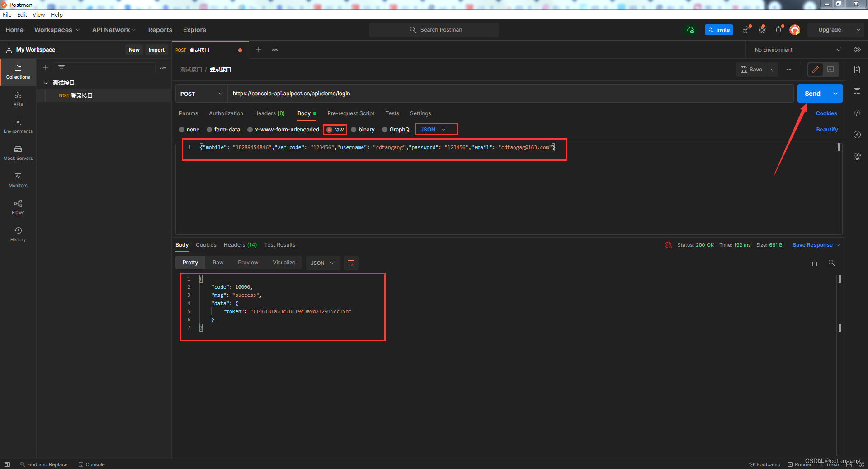Open the settings gear in header

[x=762, y=30]
